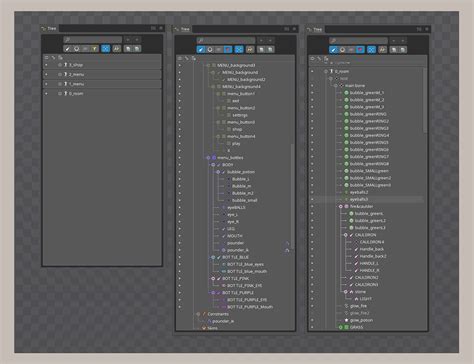This screenshot has height=364, width=474.
Task: Collapse the menu_bottles node
Action: pyautogui.click(x=208, y=158)
